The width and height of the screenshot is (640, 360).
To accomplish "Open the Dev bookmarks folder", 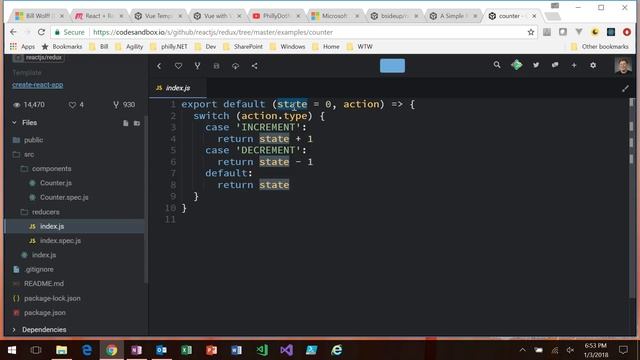I will click(206, 47).
